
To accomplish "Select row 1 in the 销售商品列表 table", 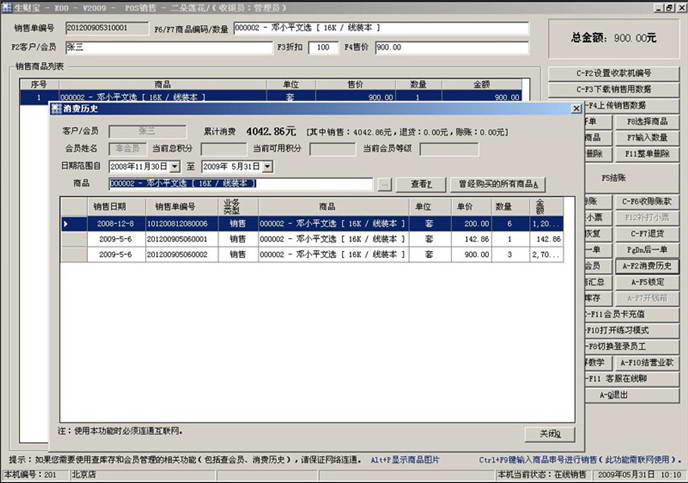I will pos(271,97).
